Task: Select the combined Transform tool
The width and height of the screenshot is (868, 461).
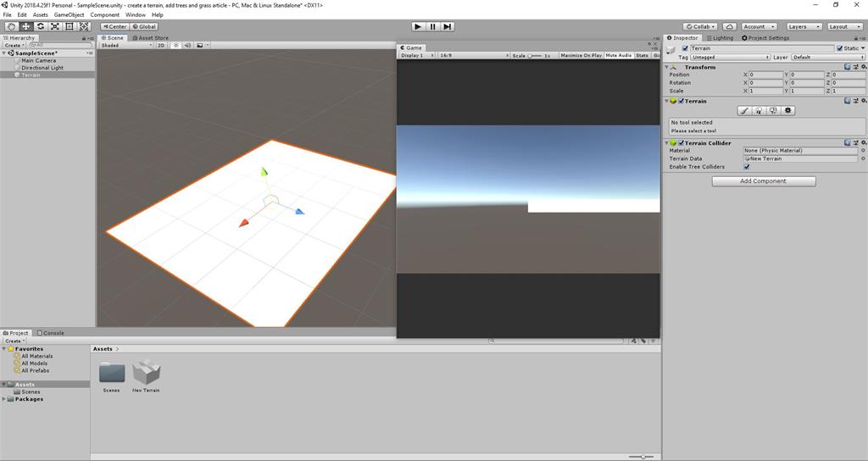Action: [x=84, y=26]
